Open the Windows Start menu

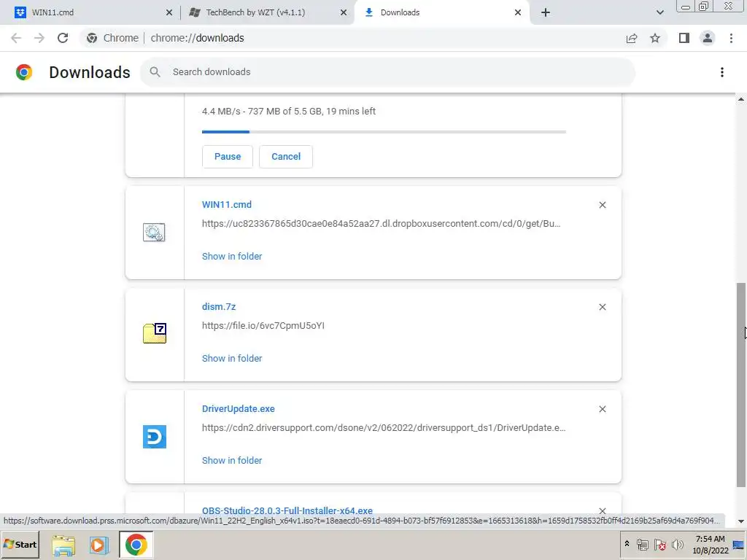point(20,545)
